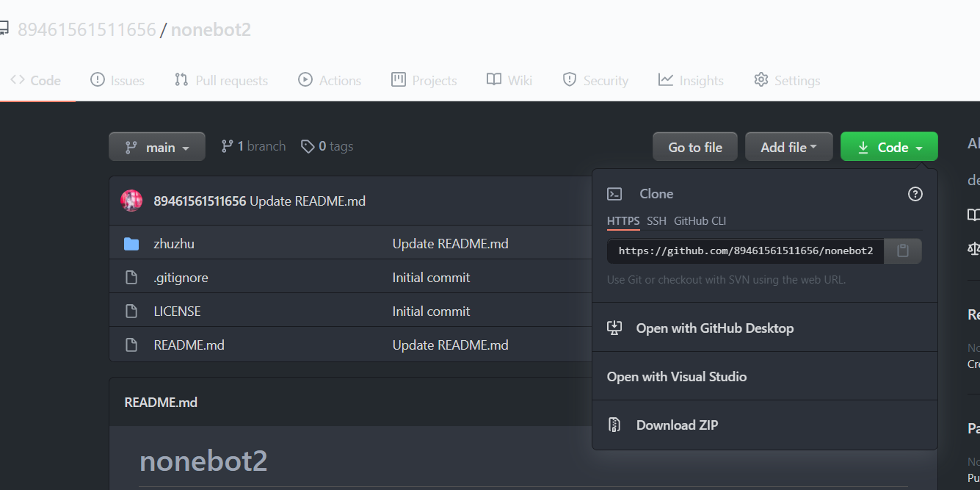Click the user avatar in commit row
The image size is (980, 490).
131,201
